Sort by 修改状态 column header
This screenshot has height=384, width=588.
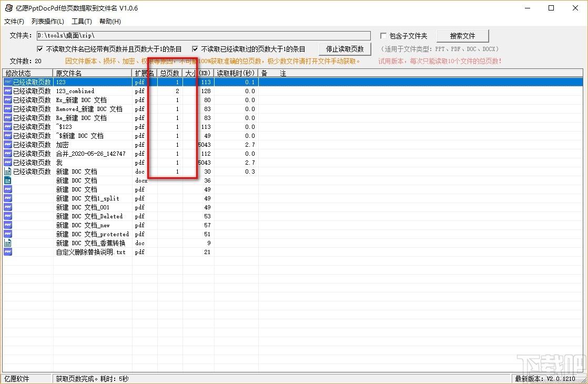[28, 73]
